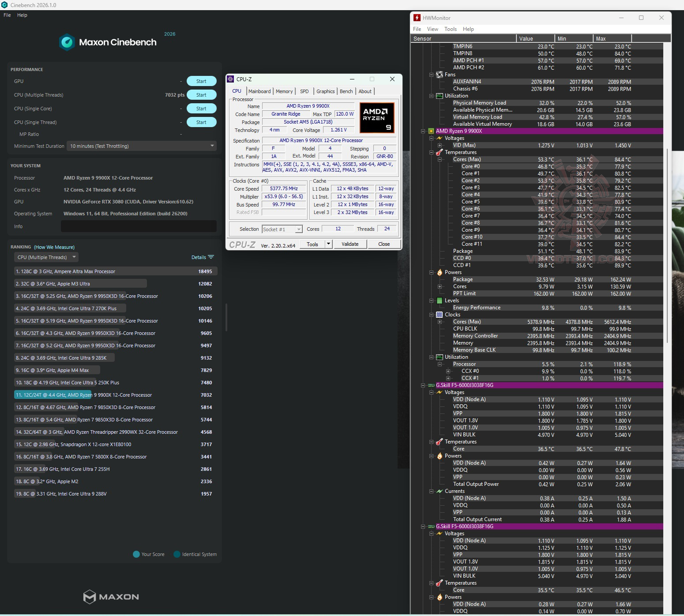Click Temperatures icon above Core 36.5 °C
This screenshot has width=684, height=616.
[440, 442]
